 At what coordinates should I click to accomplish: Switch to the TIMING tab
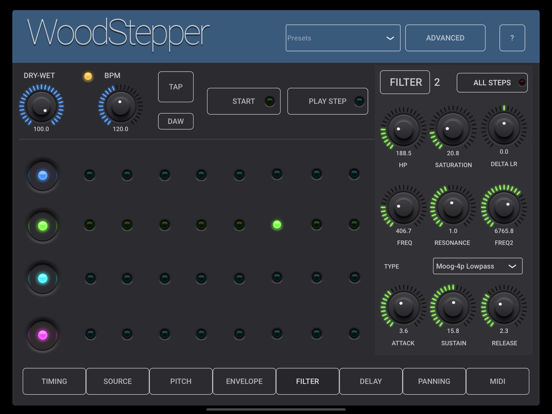coord(54,381)
